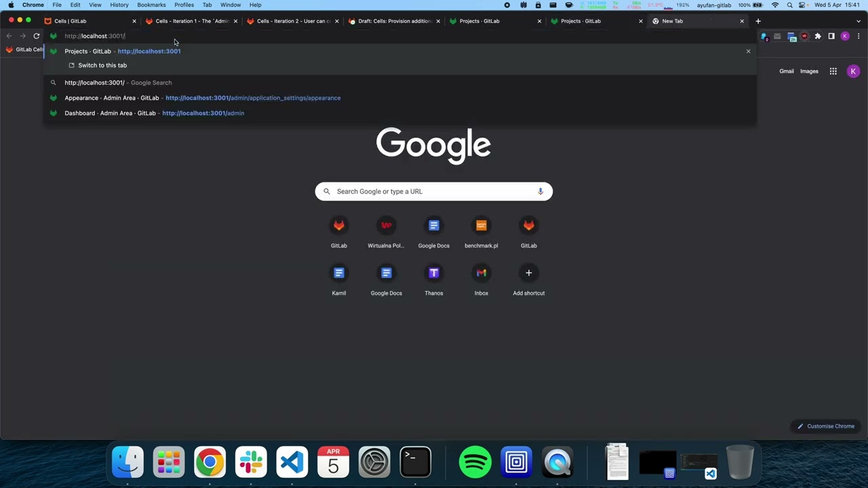Reload the page with the refresh icon
The width and height of the screenshot is (868, 488).
36,36
